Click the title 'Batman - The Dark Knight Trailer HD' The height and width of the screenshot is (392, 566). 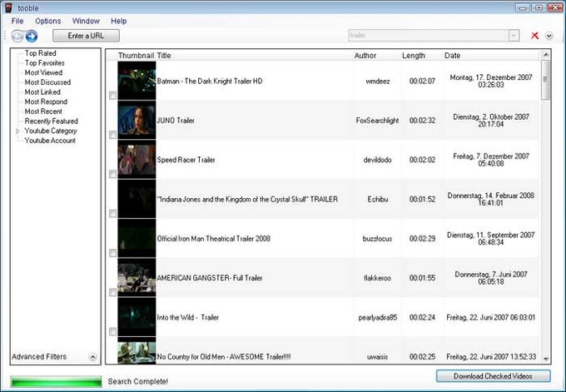(210, 81)
